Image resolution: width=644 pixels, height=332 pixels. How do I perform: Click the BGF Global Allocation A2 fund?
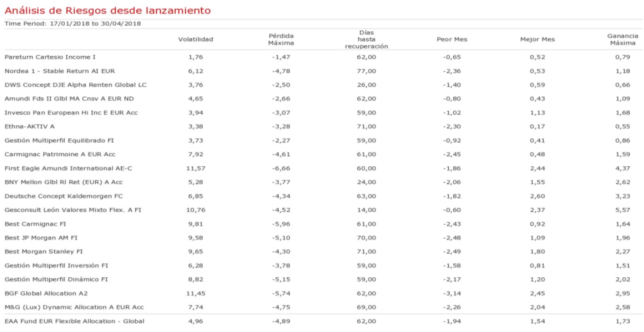pyautogui.click(x=46, y=293)
